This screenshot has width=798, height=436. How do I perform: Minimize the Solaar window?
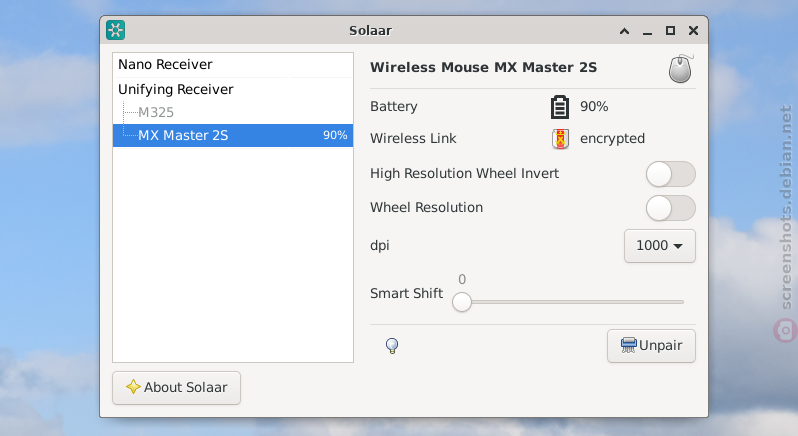coord(647,32)
